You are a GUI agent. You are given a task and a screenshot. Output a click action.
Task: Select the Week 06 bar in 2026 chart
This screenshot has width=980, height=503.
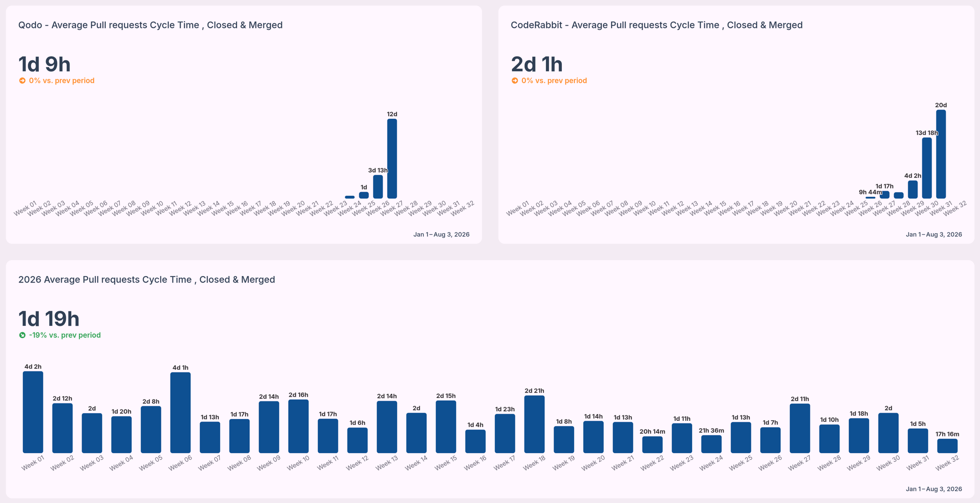click(181, 413)
